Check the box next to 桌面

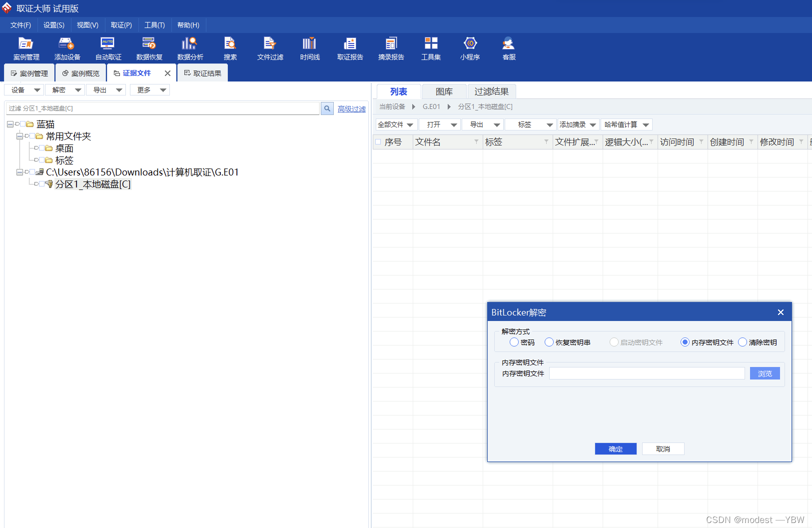pyautogui.click(x=41, y=148)
